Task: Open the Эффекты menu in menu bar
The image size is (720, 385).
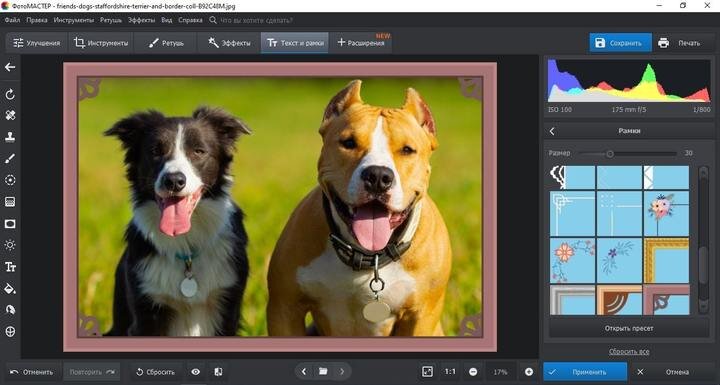Action: pyautogui.click(x=141, y=20)
